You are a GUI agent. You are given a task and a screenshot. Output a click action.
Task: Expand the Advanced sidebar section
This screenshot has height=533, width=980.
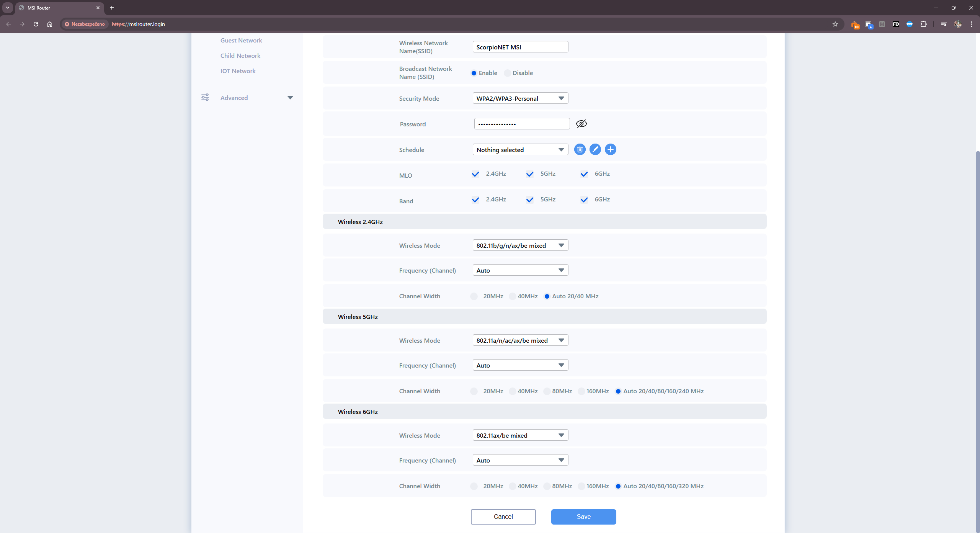click(x=290, y=98)
